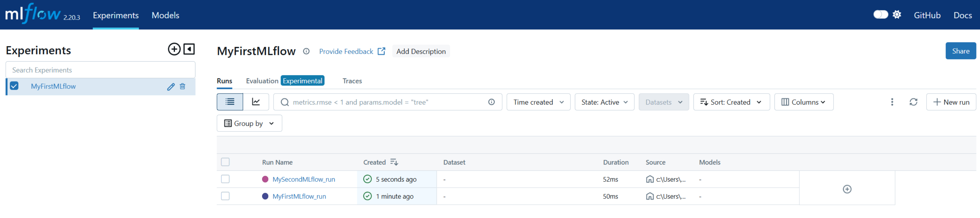This screenshot has height=218, width=980.
Task: Open the Time created dropdown
Action: click(538, 102)
